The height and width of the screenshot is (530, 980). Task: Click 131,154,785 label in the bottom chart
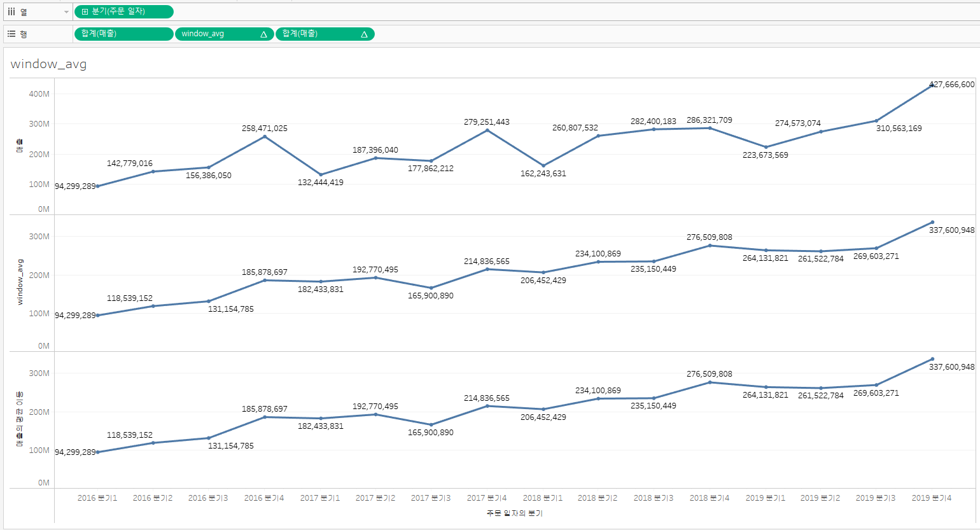(231, 445)
